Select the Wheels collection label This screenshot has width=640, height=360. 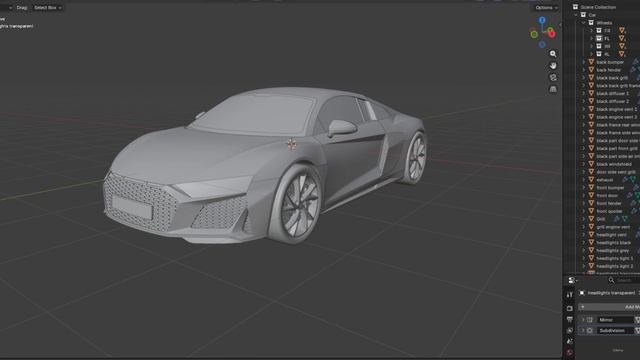[604, 23]
